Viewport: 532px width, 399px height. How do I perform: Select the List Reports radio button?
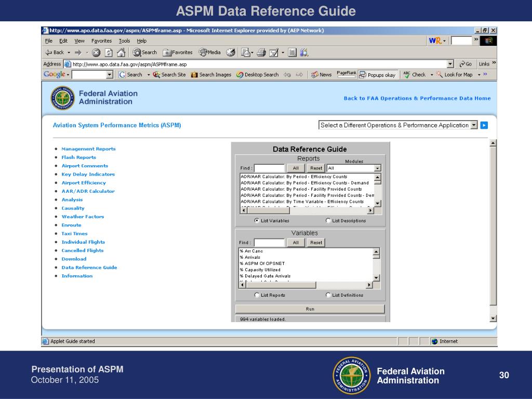point(257,295)
